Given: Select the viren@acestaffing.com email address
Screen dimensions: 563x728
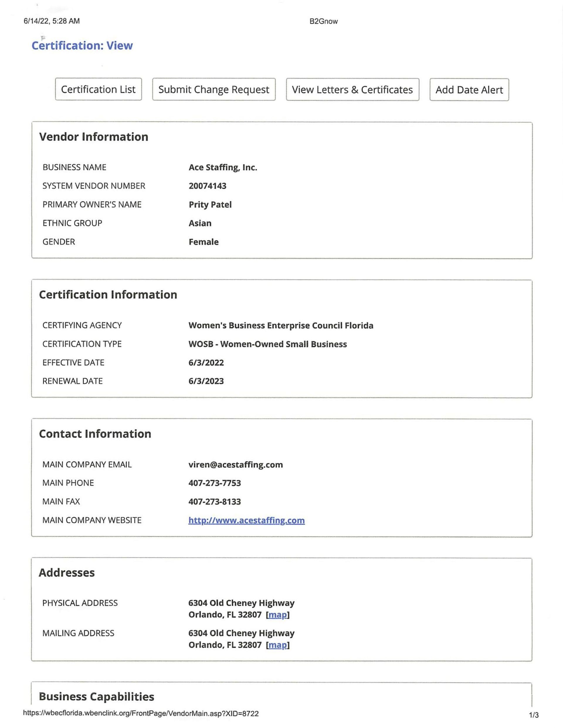Looking at the screenshot, I should click(x=235, y=464).
